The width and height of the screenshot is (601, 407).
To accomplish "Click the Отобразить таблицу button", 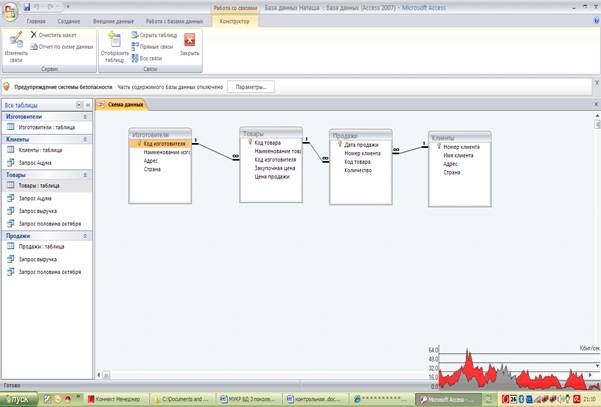I will pos(113,45).
